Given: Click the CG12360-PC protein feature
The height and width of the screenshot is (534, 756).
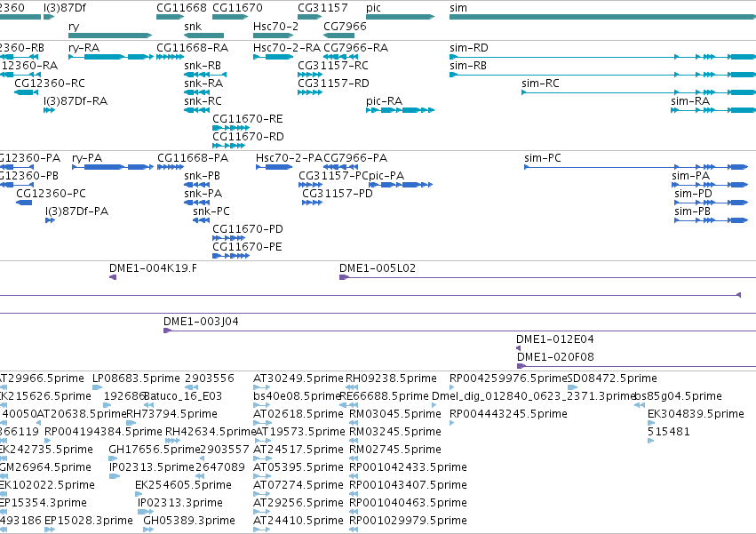Looking at the screenshot, I should pyautogui.click(x=24, y=203).
